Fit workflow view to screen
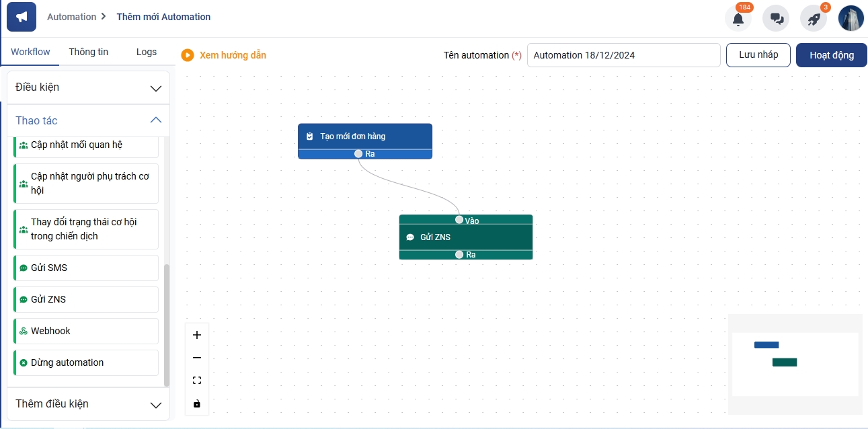The width and height of the screenshot is (868, 429). [x=197, y=381]
